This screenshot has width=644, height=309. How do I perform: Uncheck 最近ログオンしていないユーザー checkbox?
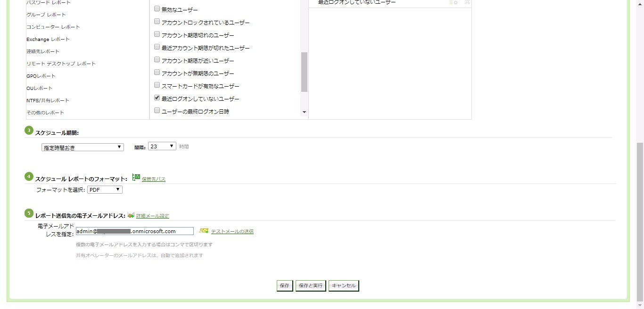[157, 98]
